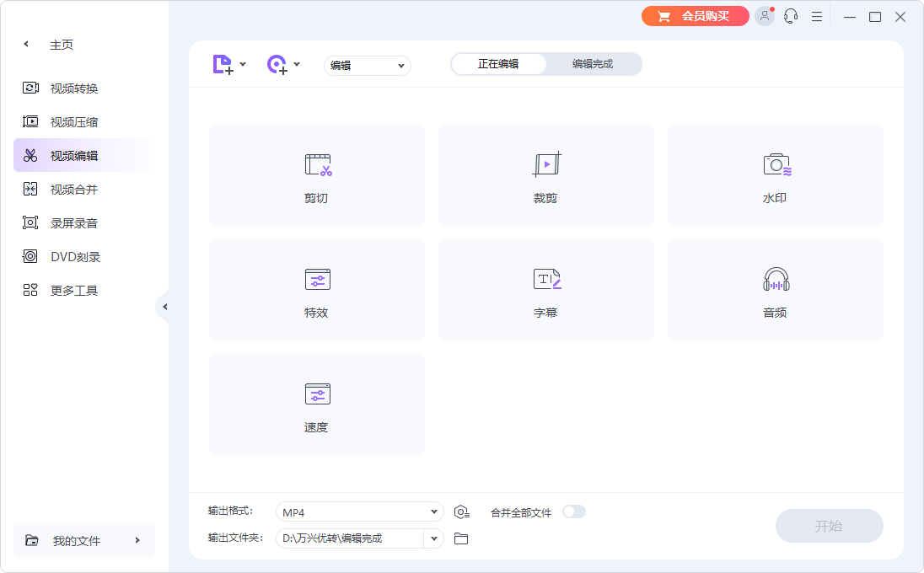Image resolution: width=924 pixels, height=573 pixels.
Task: Collapse the sidebar with the arrow
Action: point(166,307)
